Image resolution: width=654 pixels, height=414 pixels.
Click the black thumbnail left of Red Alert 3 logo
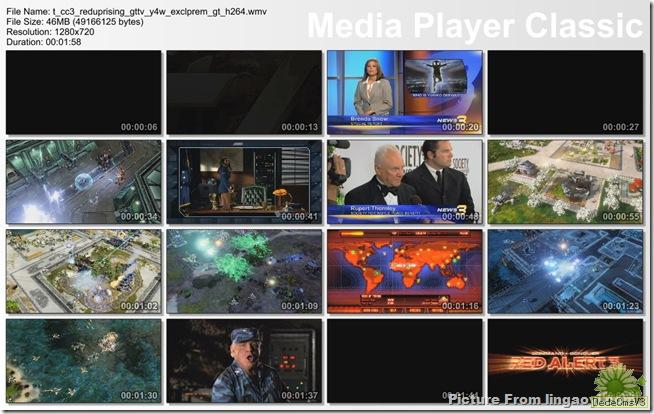[405, 361]
